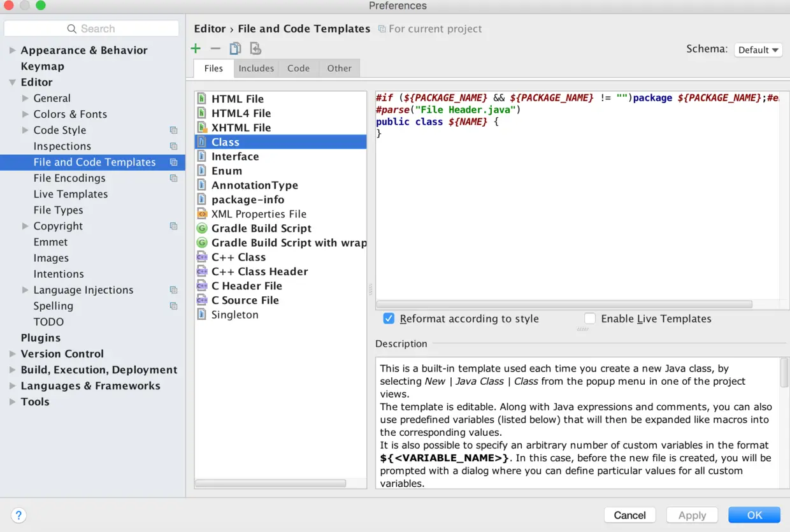Screen dimensions: 790x532
Task: Click the C++ Class template icon
Action: (202, 257)
